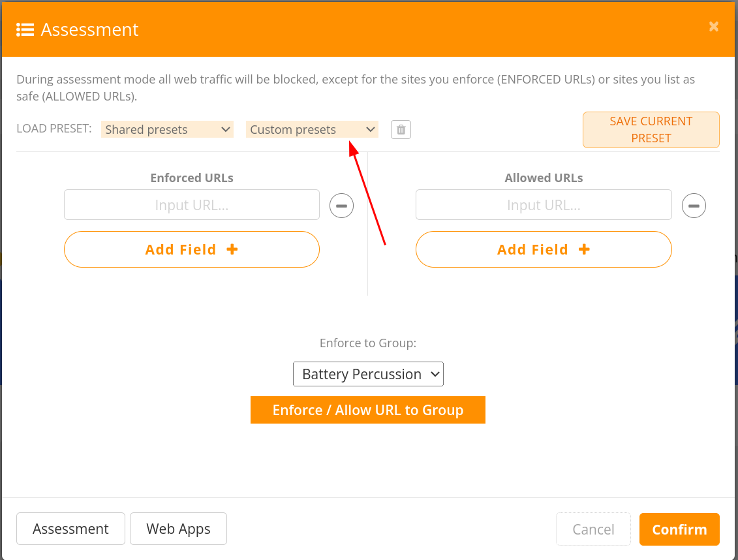Click Save Current Preset button
Viewport: 738px width, 560px height.
click(651, 130)
